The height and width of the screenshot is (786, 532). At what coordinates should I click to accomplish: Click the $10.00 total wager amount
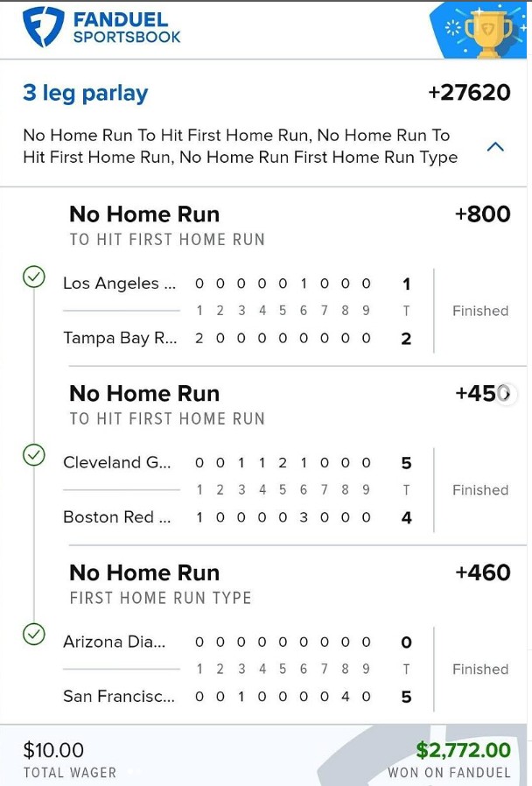pos(53,750)
